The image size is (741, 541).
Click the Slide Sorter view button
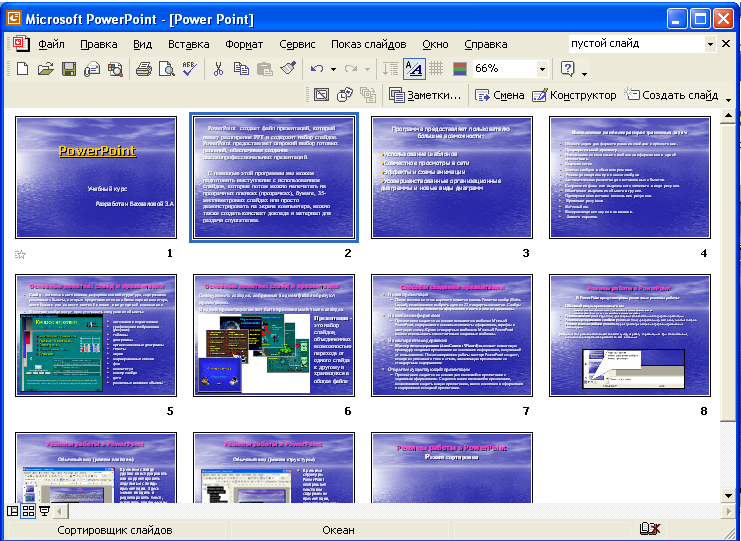pos(28,511)
